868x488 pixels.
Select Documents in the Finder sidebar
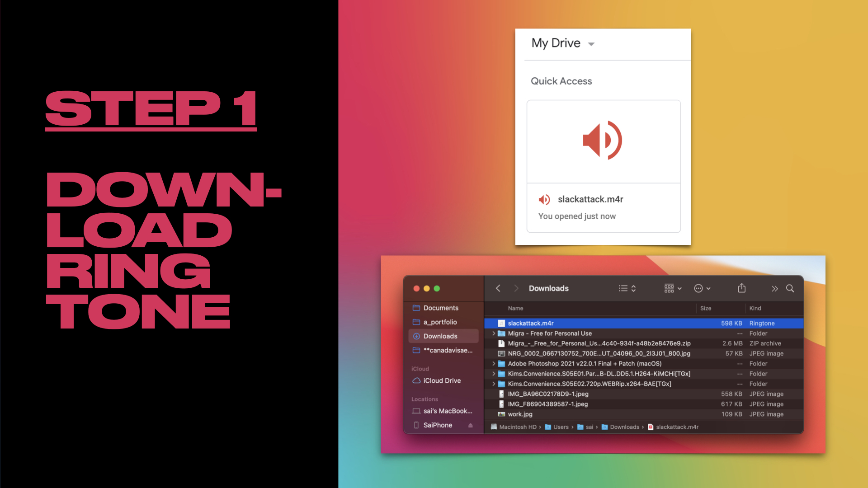click(x=440, y=308)
